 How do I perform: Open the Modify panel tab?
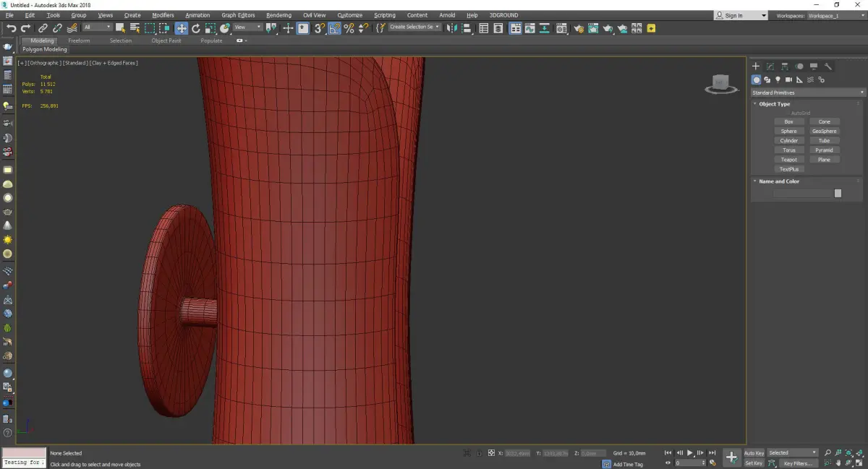point(770,66)
